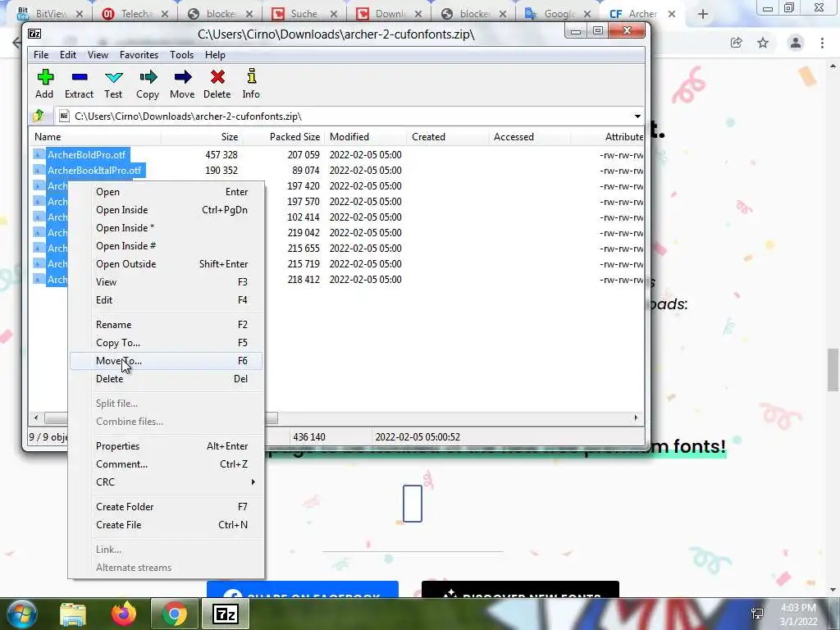
Task: Click the 7z window title icon
Action: (34, 34)
